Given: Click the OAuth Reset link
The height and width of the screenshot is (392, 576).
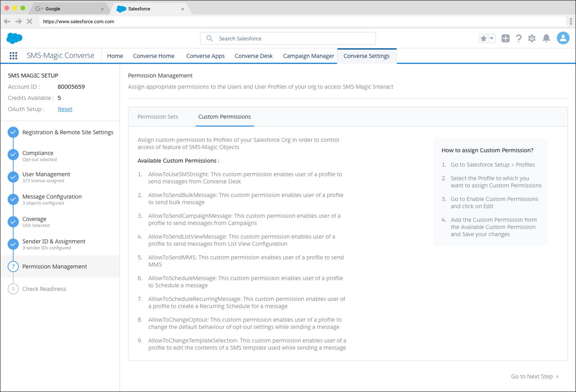Looking at the screenshot, I should click(65, 109).
